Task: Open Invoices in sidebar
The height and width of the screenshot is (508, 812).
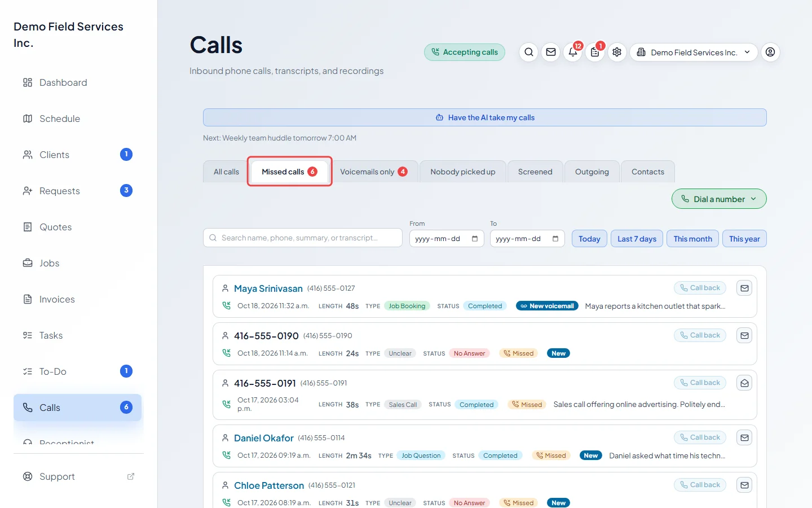Action: click(x=78, y=299)
